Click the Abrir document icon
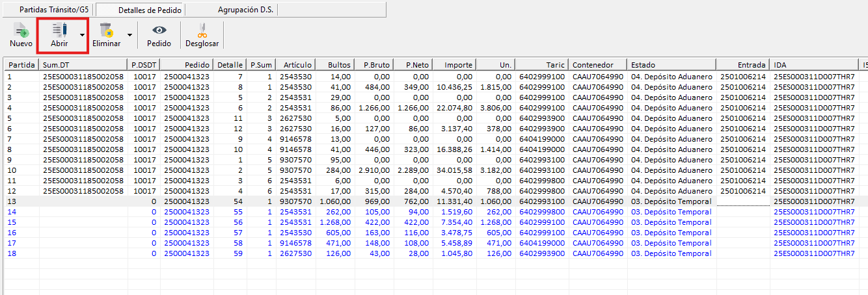The height and width of the screenshot is (295, 868). pos(59,30)
